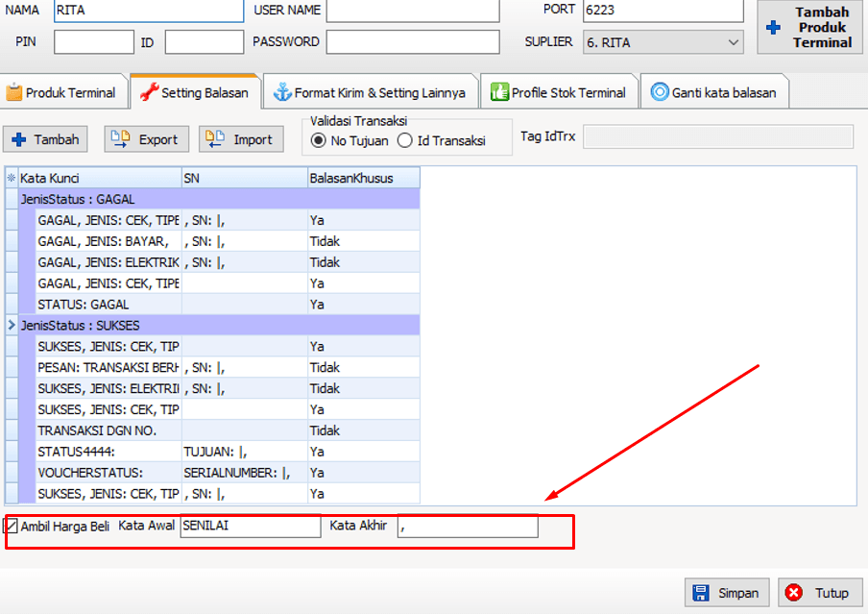Screen dimensions: 868x614
Task: Select the Id Transaksi radio button
Action: click(x=405, y=141)
